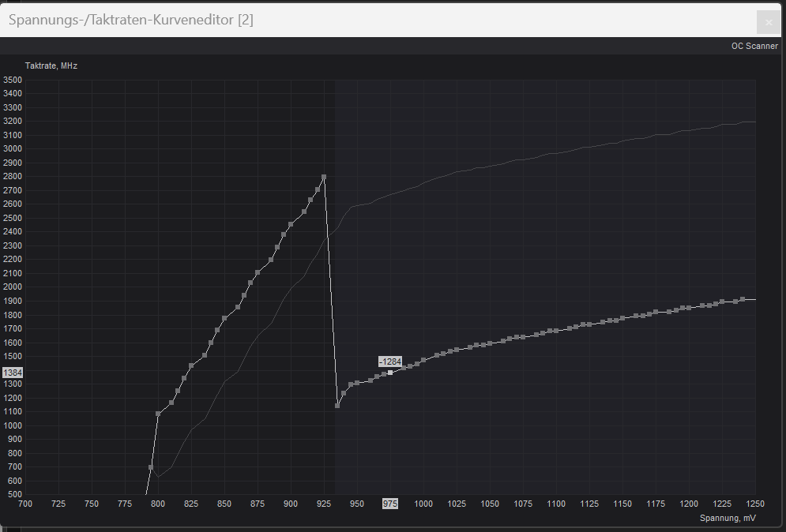The width and height of the screenshot is (786, 532).
Task: Open the OC Scanner
Action: [x=754, y=46]
